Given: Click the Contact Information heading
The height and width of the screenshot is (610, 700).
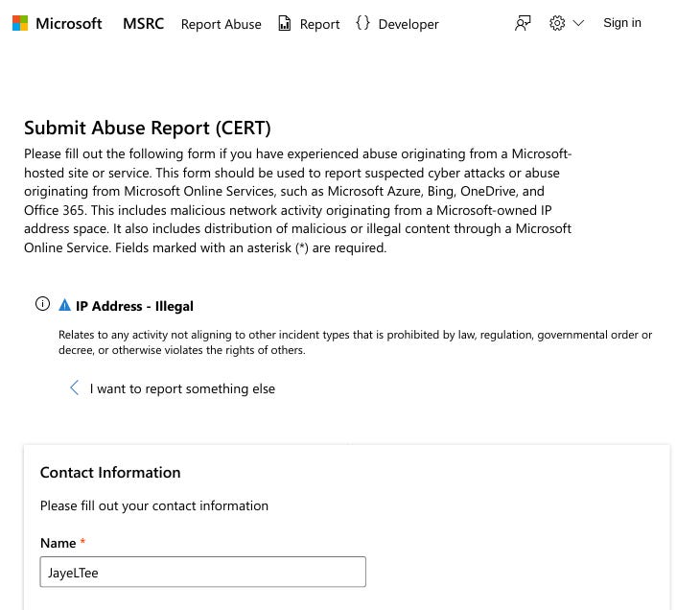Looking at the screenshot, I should click(110, 472).
